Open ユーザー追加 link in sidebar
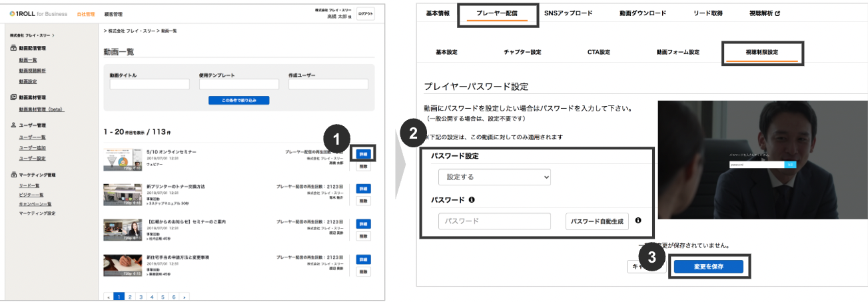 point(32,147)
